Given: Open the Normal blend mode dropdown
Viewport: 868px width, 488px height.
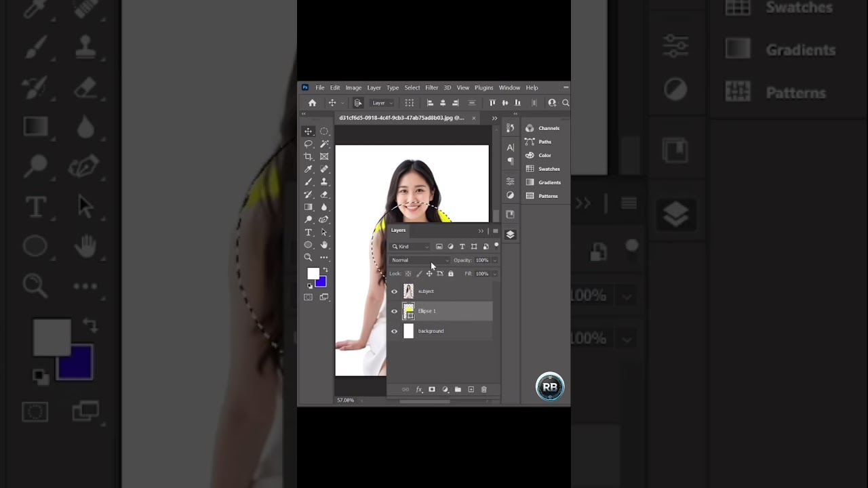Looking at the screenshot, I should [420, 260].
